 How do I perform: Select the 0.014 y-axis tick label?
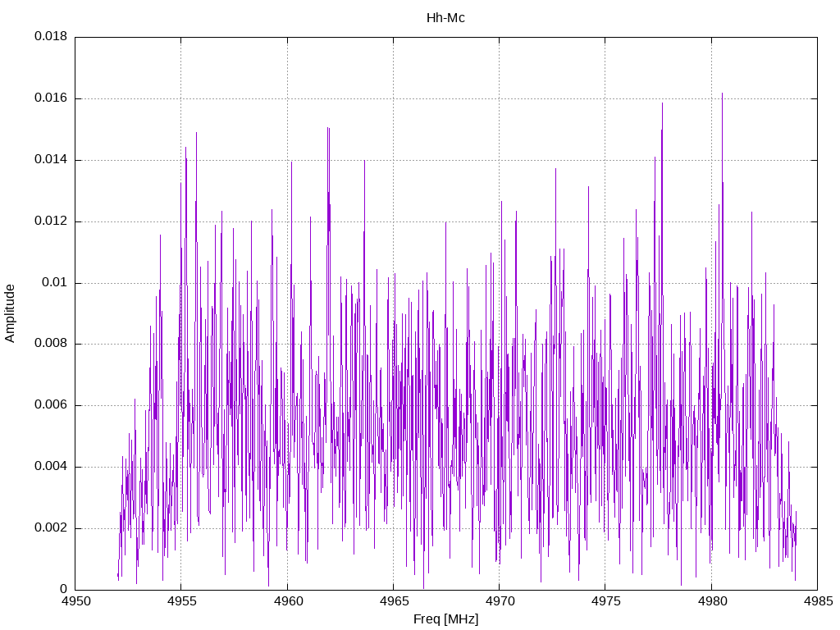coord(51,160)
